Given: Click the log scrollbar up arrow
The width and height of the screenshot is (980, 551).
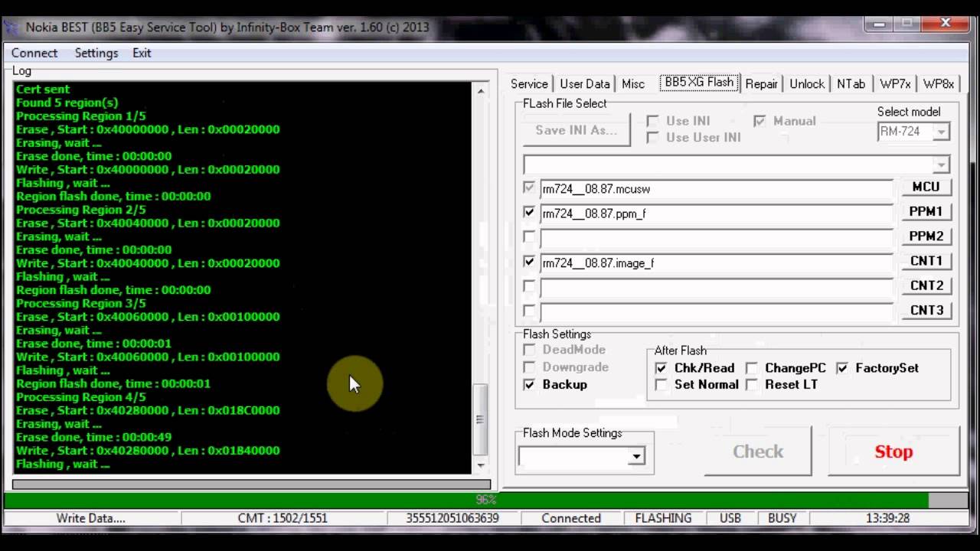Looking at the screenshot, I should click(x=481, y=90).
